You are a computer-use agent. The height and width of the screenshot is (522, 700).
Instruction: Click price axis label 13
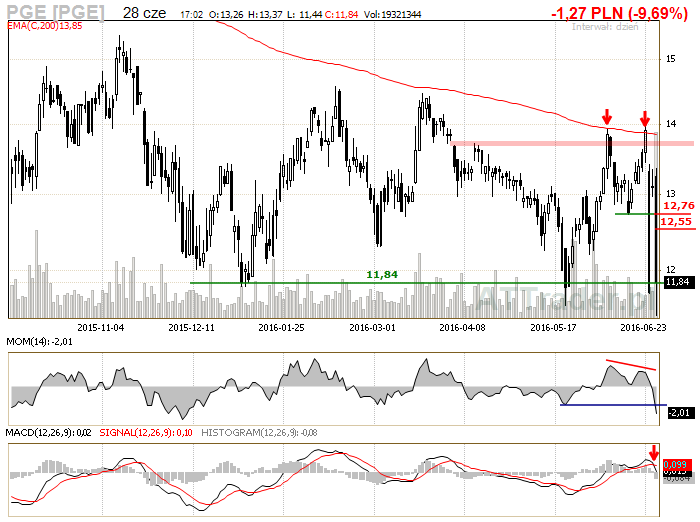coord(671,193)
